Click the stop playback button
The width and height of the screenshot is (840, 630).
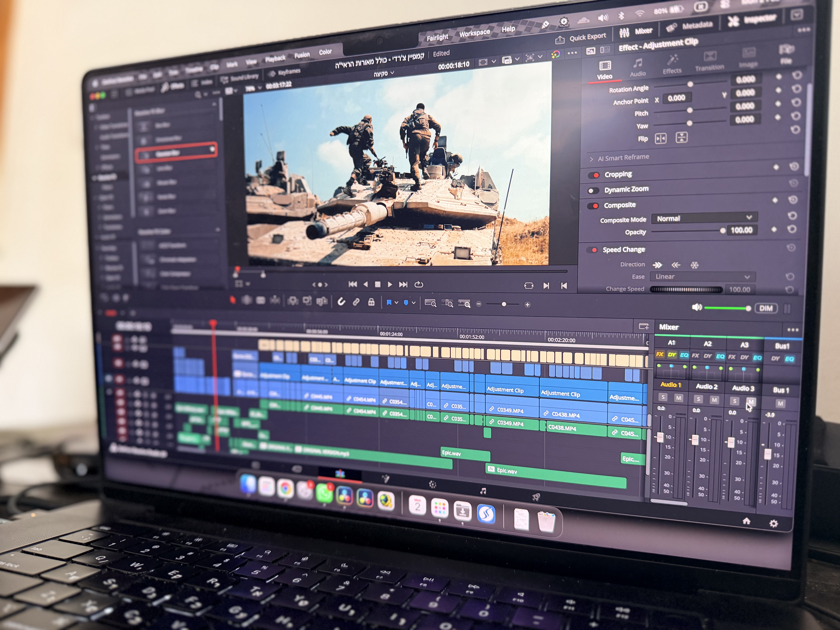(x=377, y=284)
